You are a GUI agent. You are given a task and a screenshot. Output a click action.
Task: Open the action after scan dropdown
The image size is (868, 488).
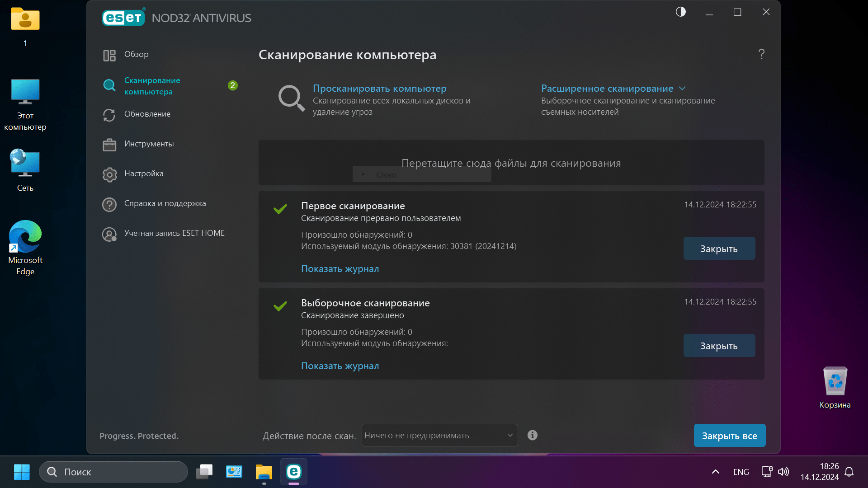coord(439,436)
